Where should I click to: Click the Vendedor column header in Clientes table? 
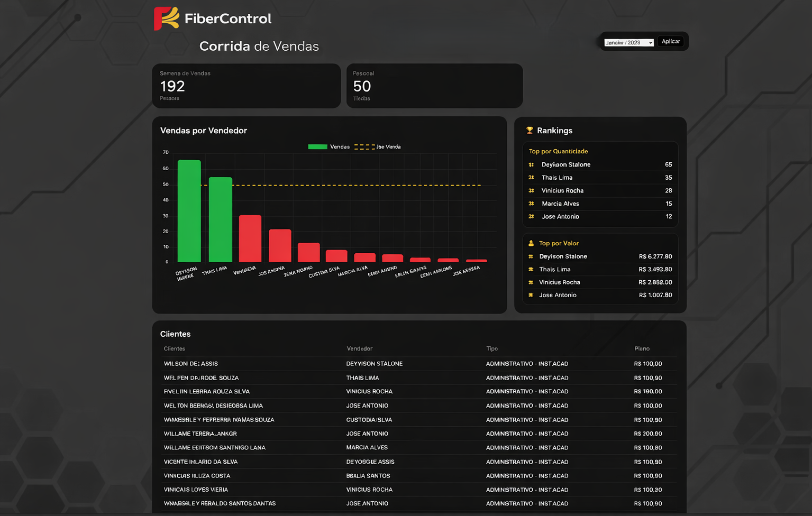click(359, 349)
